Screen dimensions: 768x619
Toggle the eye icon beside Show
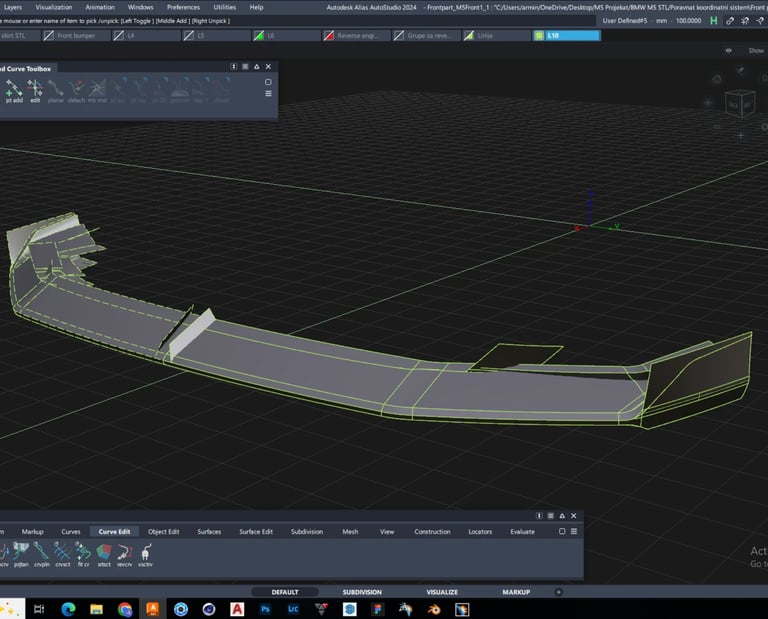(728, 50)
